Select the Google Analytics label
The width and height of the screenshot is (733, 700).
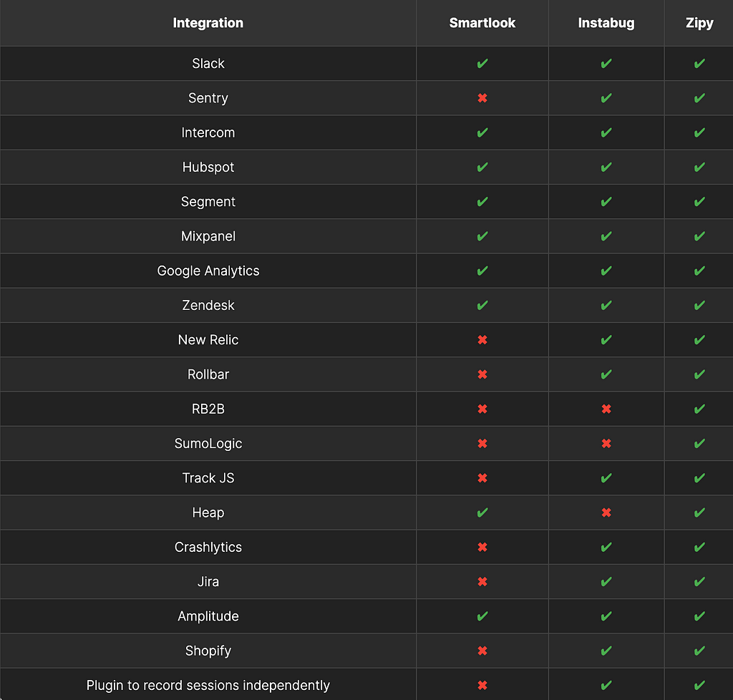208,271
